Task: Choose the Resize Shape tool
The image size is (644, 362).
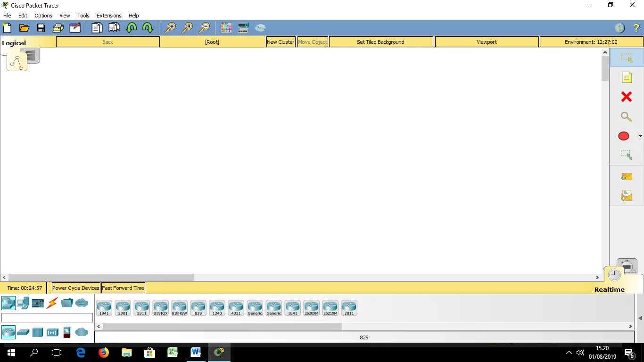Action: pos(627,155)
